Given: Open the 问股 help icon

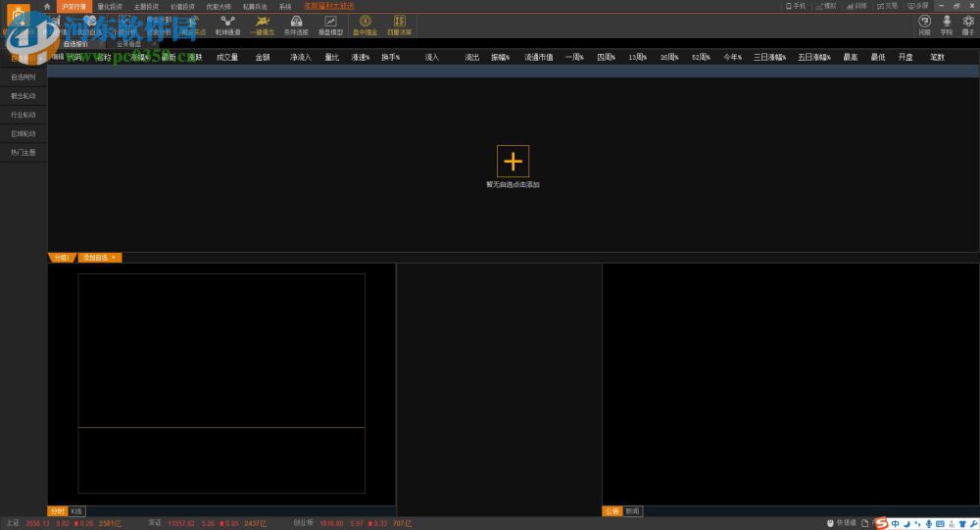Looking at the screenshot, I should (x=924, y=24).
